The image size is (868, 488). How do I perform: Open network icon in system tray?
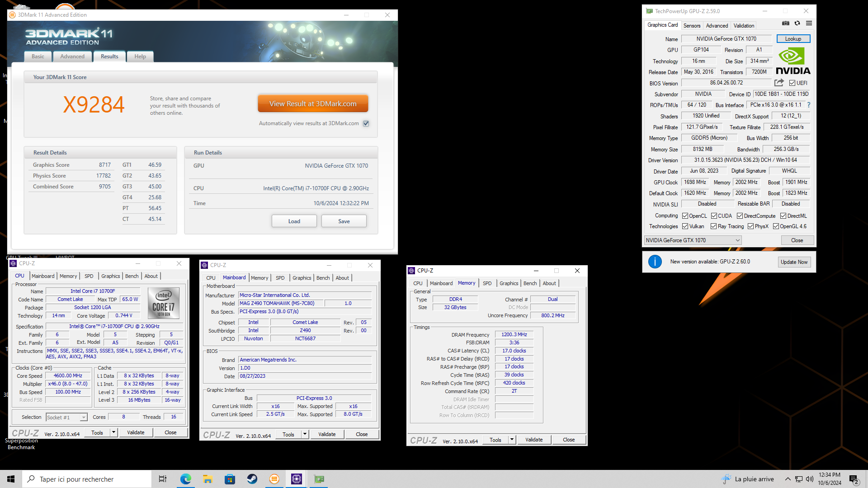(x=799, y=479)
